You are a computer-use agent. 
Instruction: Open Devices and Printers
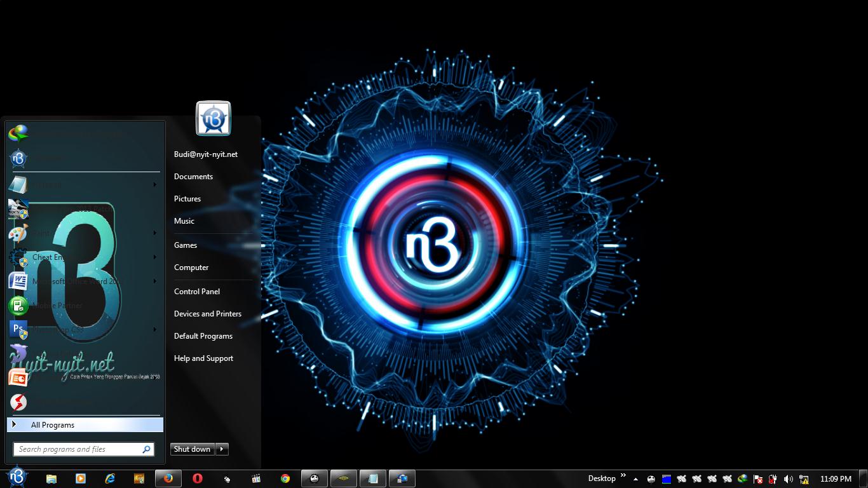click(x=208, y=314)
